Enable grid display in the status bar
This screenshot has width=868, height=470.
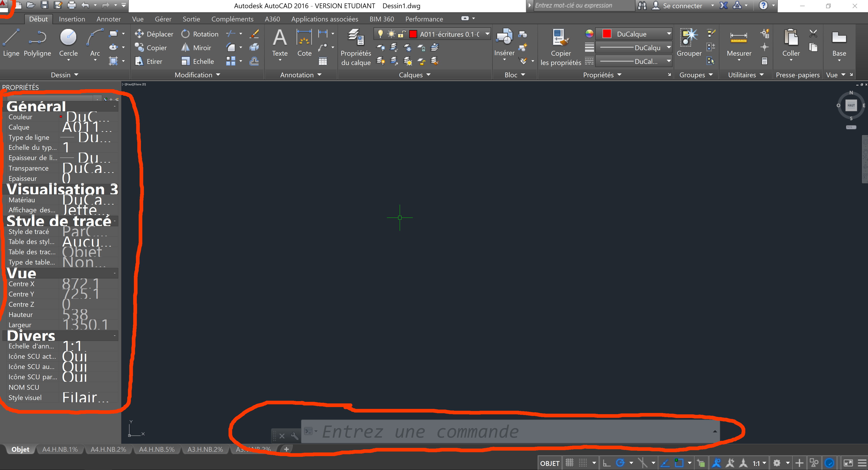pos(570,462)
